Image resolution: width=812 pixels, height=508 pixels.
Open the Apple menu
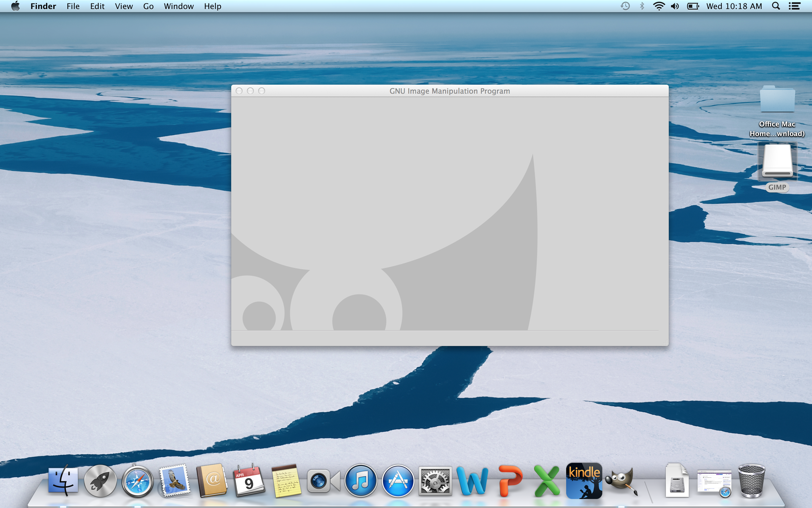pos(16,6)
